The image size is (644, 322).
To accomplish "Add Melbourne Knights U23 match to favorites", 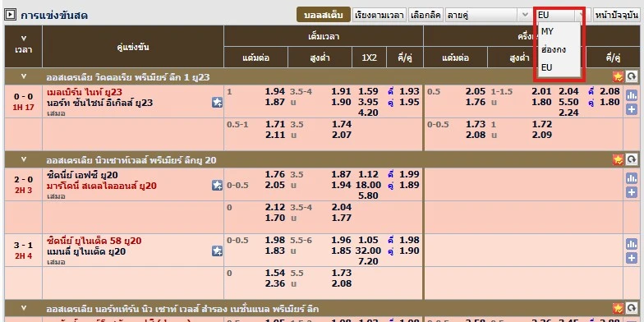I will coord(217,102).
